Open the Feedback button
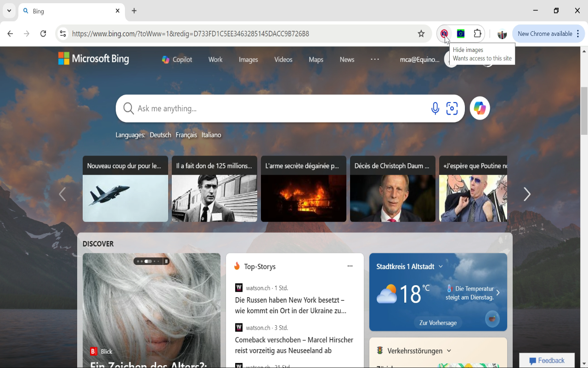 click(547, 360)
